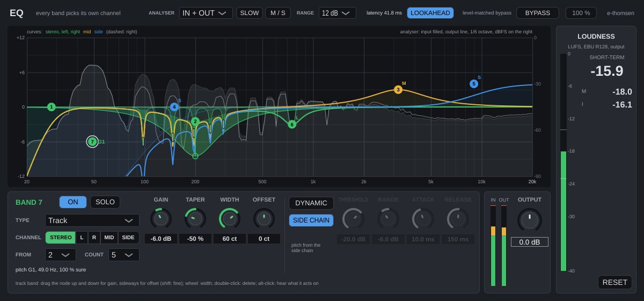Click the RESET loudness button

(615, 282)
